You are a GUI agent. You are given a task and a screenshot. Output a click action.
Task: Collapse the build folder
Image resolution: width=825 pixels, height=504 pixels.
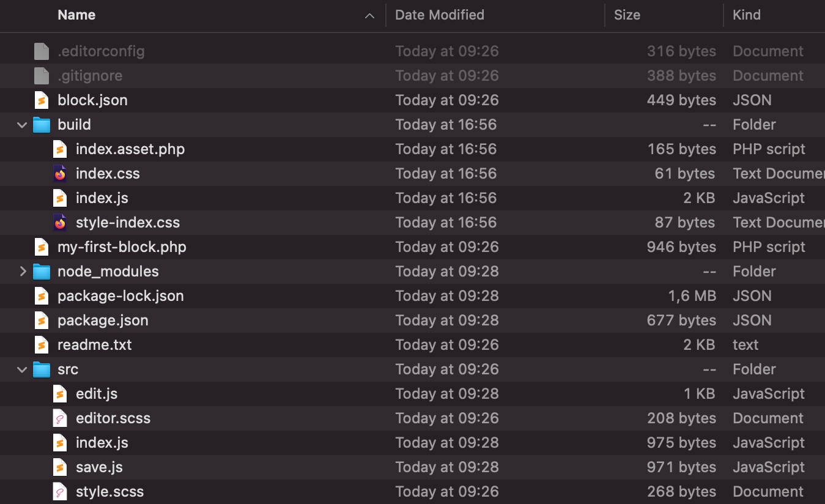[23, 125]
